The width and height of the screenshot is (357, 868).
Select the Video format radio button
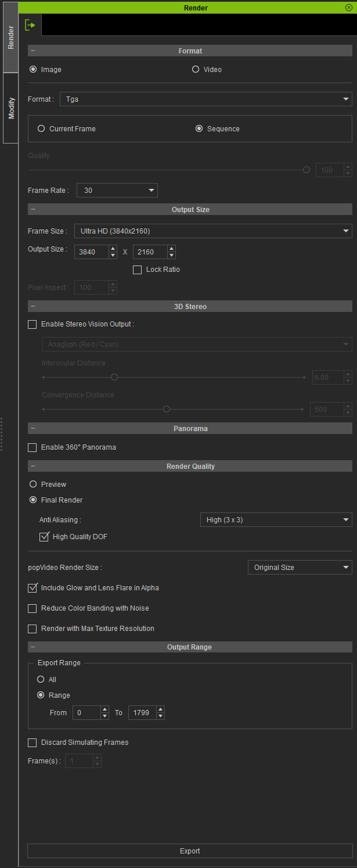pyautogui.click(x=196, y=70)
